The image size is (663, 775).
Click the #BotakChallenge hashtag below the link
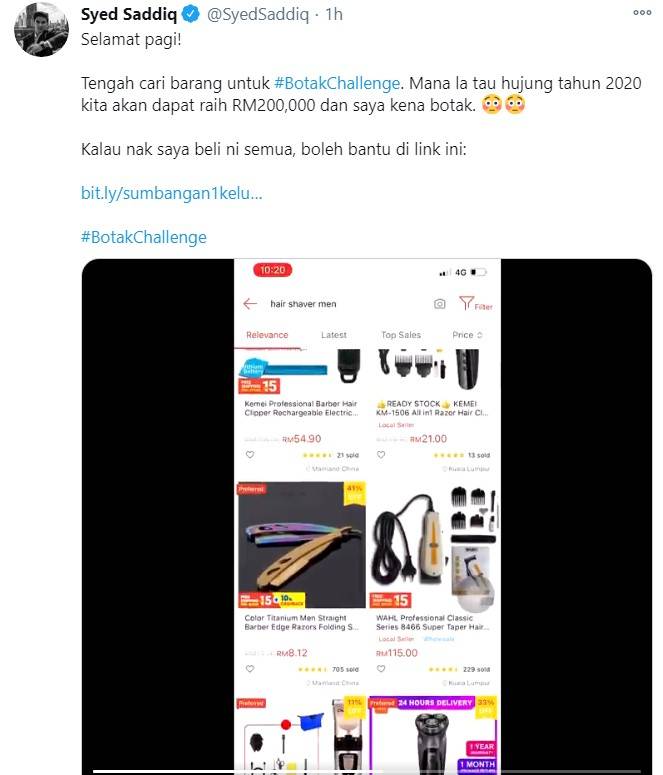tap(144, 237)
